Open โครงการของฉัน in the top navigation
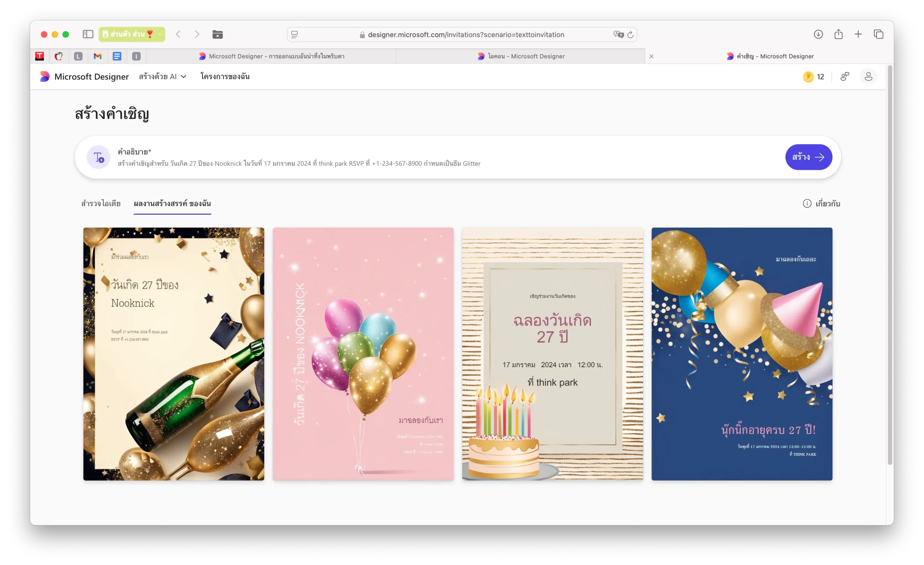Viewport: 924px width, 565px height. tap(225, 76)
